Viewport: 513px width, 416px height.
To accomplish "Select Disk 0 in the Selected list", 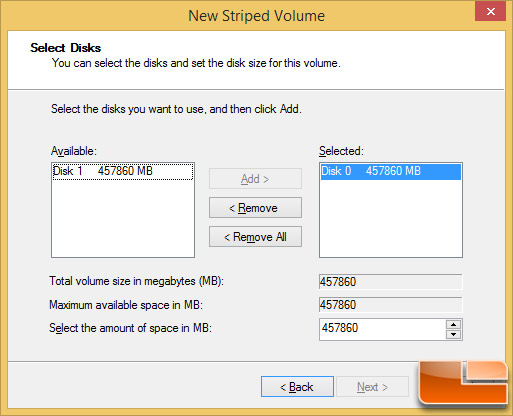I will (x=391, y=171).
